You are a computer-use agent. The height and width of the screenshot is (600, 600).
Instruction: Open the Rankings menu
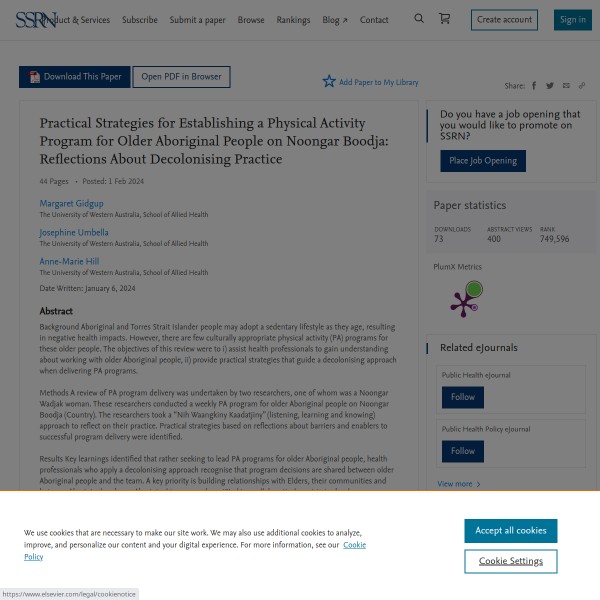[293, 20]
